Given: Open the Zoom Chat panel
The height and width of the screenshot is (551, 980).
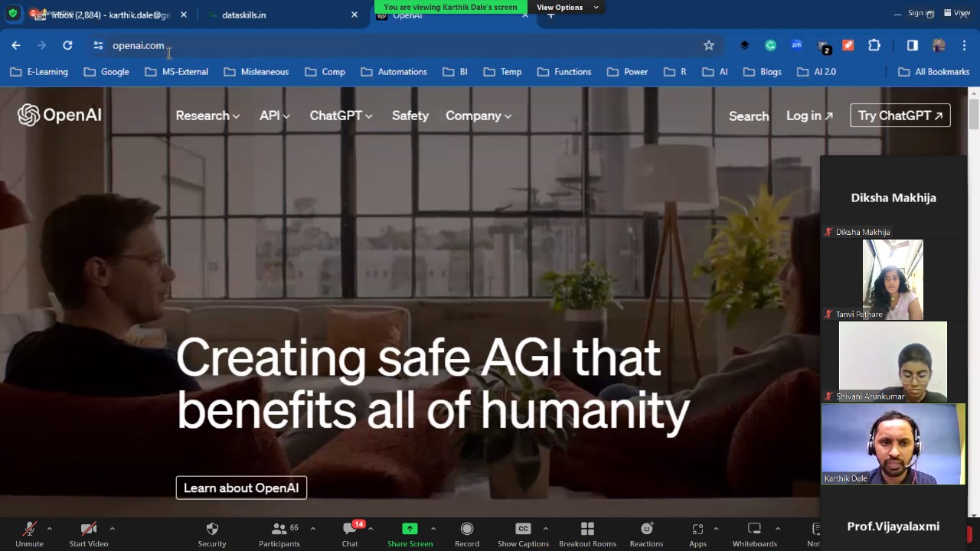Looking at the screenshot, I should (x=350, y=534).
